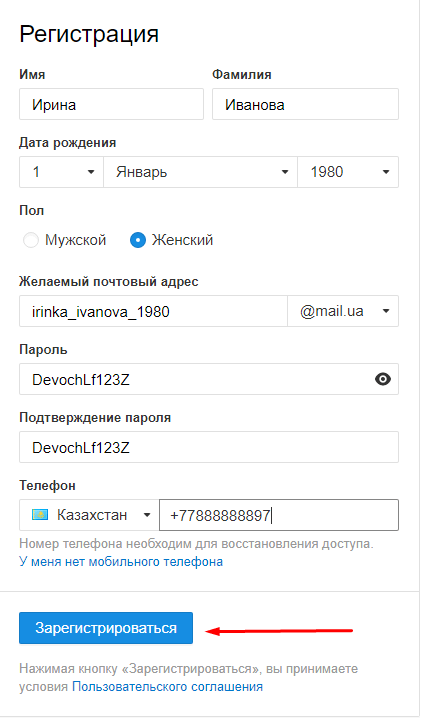This screenshot has width=421, height=718.
Task: Open the birth day dropdown
Action: pyautogui.click(x=61, y=172)
